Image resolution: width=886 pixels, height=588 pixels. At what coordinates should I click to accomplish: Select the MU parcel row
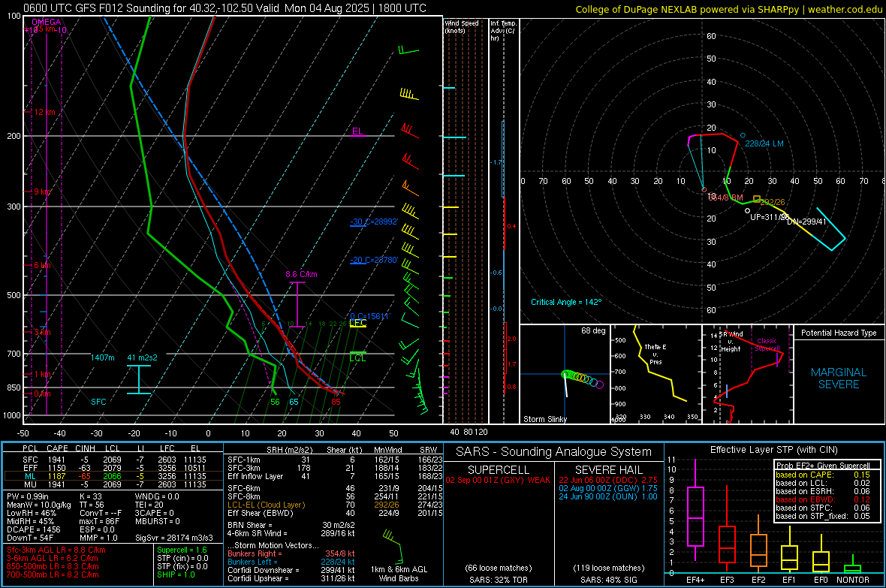[x=115, y=484]
